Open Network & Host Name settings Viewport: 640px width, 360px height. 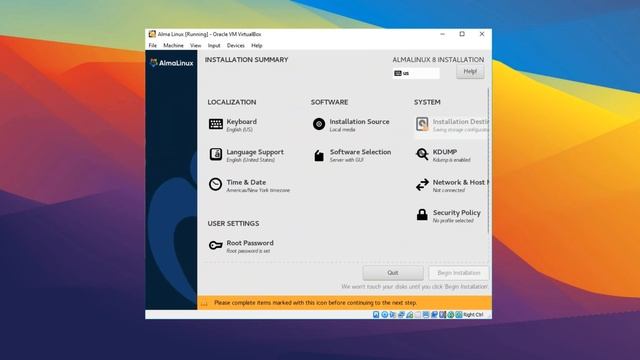click(451, 185)
